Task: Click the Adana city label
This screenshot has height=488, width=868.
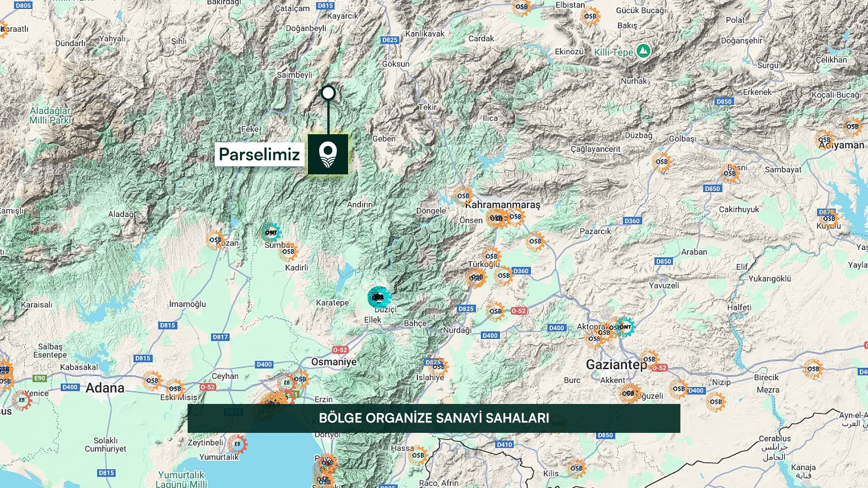Action: click(x=105, y=388)
